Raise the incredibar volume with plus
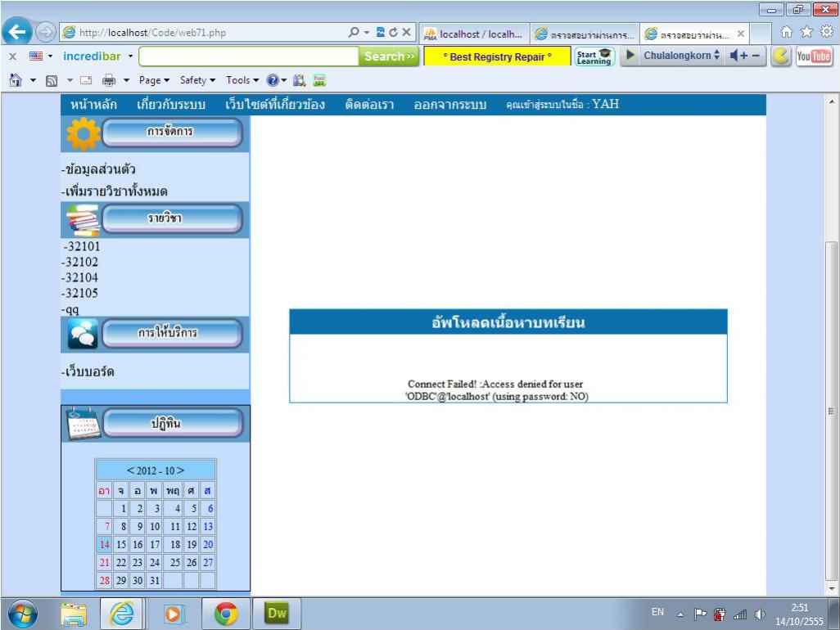Screen dimensions: 840x630 pyautogui.click(x=744, y=55)
